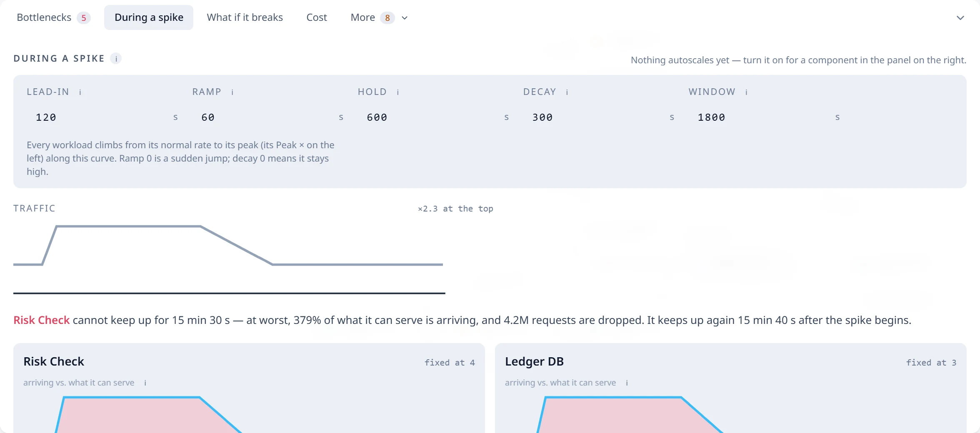The width and height of the screenshot is (980, 433).
Task: Open the Bottlenecks tab
Action: 53,17
